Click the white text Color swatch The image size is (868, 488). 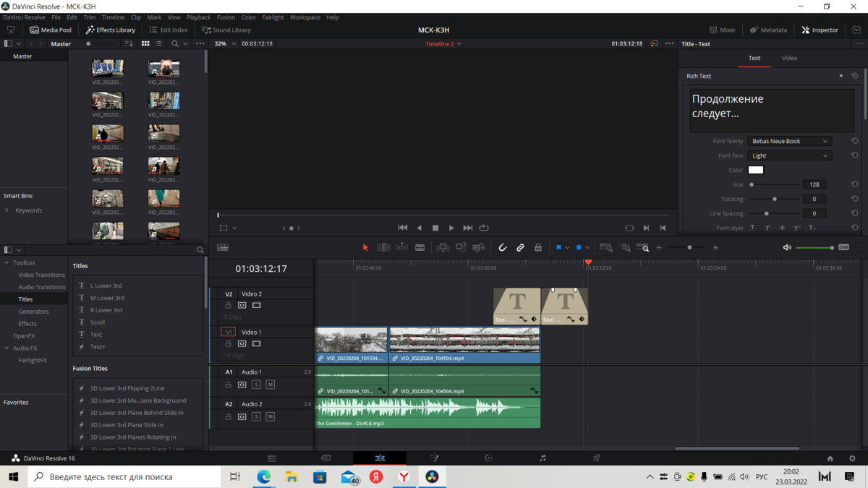(755, 169)
